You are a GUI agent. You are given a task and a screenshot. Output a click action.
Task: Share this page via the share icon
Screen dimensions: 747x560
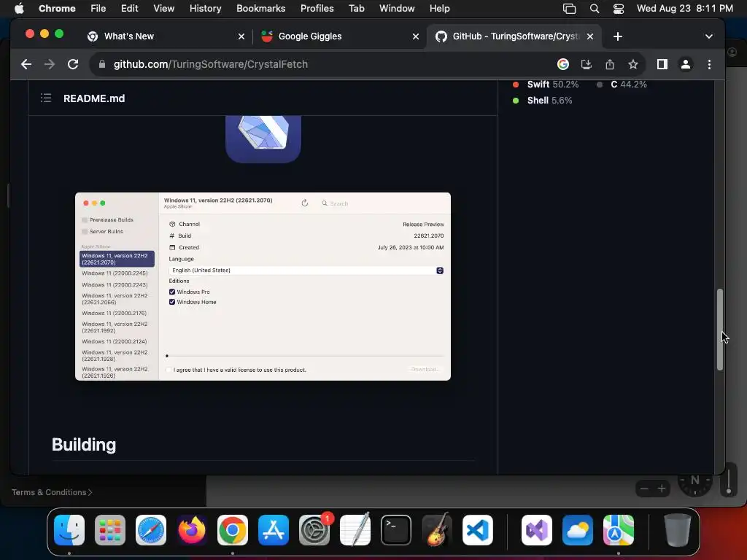tap(610, 64)
